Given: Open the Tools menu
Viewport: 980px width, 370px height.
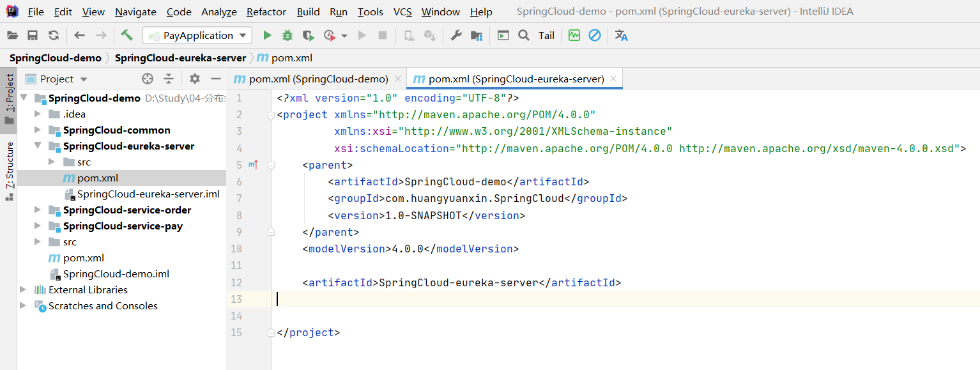Looking at the screenshot, I should 371,12.
